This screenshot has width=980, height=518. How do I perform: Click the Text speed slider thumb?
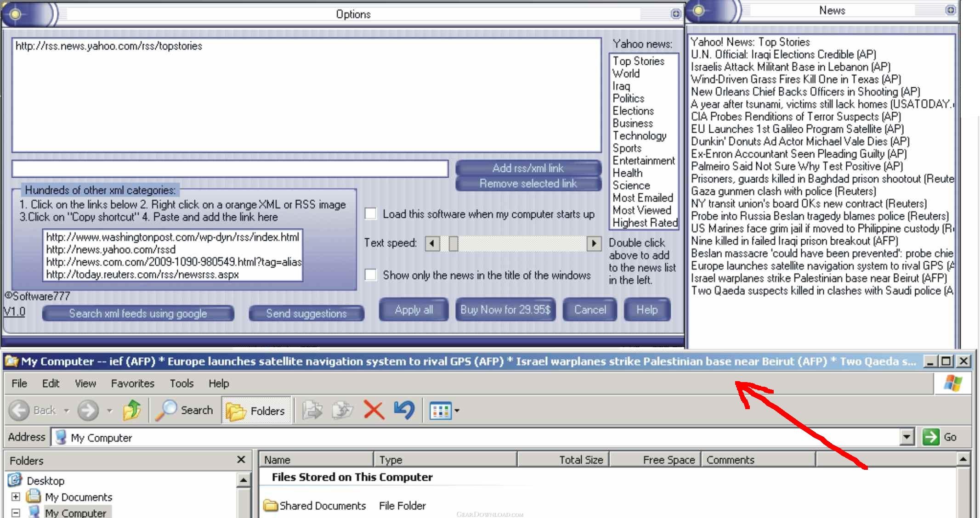pyautogui.click(x=453, y=243)
